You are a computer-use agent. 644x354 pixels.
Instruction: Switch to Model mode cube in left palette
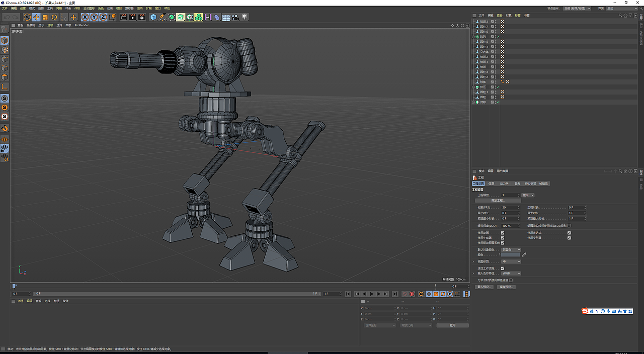[x=5, y=40]
